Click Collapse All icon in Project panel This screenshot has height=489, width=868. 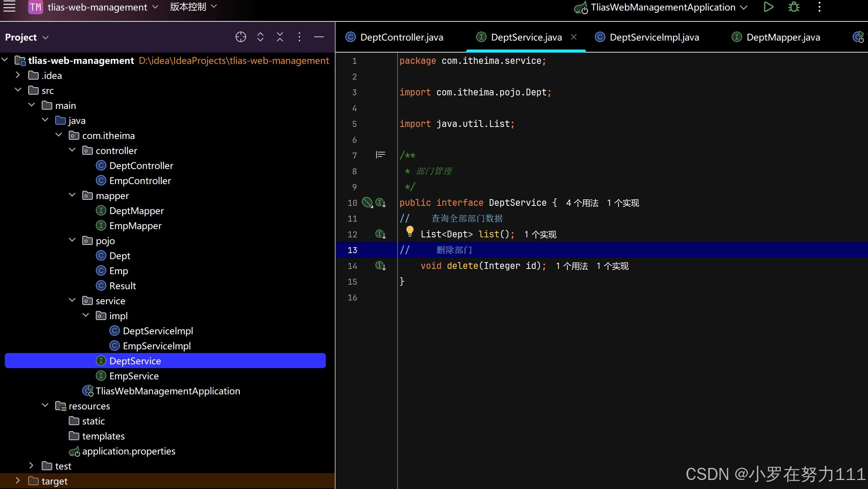point(280,37)
